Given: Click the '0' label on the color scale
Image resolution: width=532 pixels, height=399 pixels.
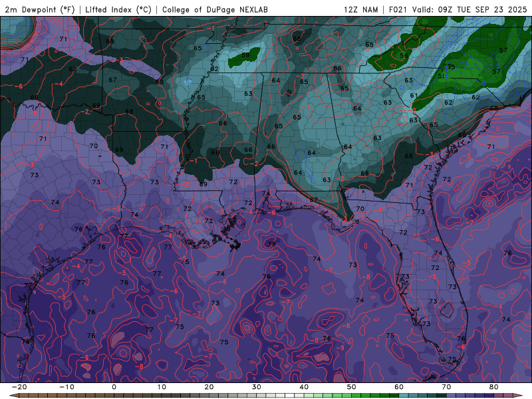Looking at the screenshot, I should point(114,387).
